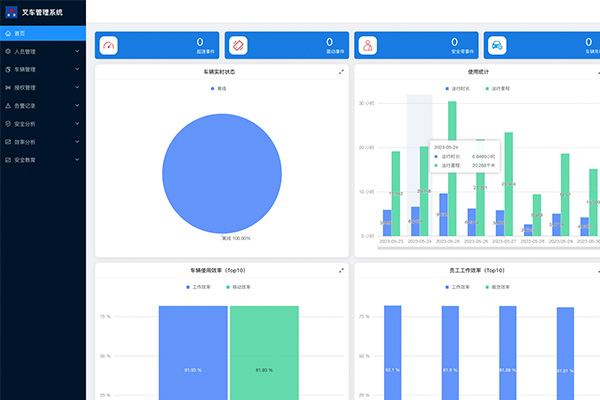Toggle the 离线 legend in pie chart

tap(218, 88)
